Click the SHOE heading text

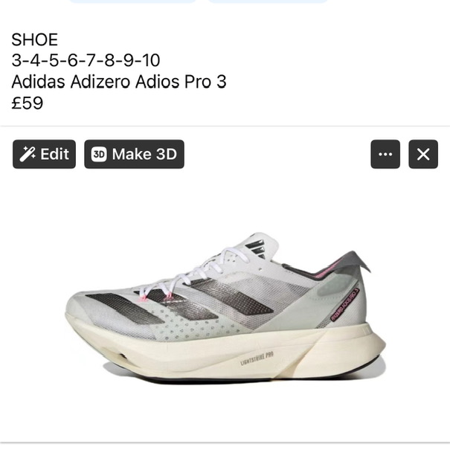click(x=35, y=39)
